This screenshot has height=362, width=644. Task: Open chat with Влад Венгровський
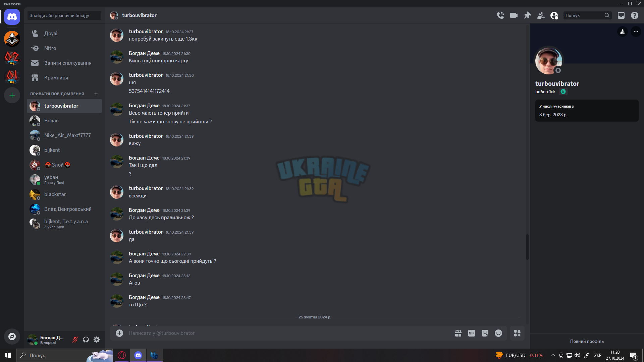click(64, 209)
